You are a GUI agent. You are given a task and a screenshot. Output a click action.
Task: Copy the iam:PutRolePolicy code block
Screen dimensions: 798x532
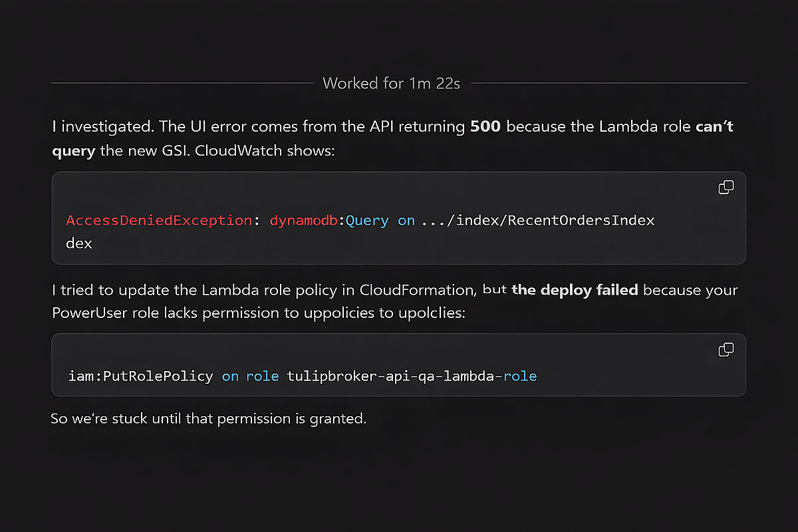point(726,349)
